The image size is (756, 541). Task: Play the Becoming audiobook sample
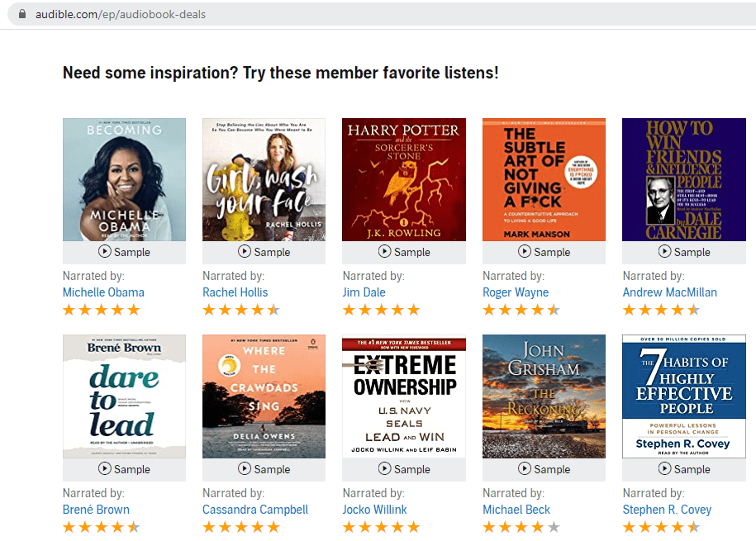coord(124,252)
